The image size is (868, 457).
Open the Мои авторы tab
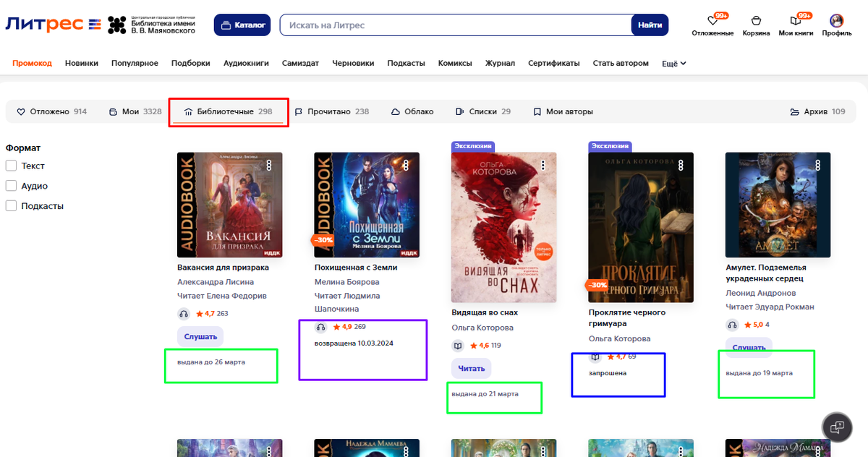(x=563, y=111)
